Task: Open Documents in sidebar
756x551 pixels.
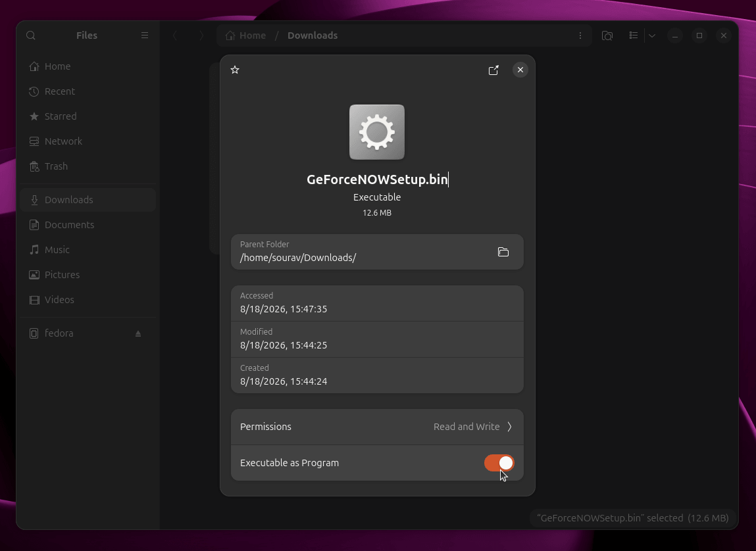Action: tap(88, 225)
